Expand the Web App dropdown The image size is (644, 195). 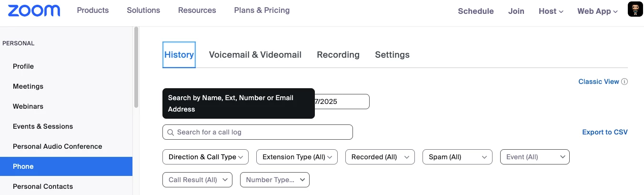pyautogui.click(x=597, y=11)
